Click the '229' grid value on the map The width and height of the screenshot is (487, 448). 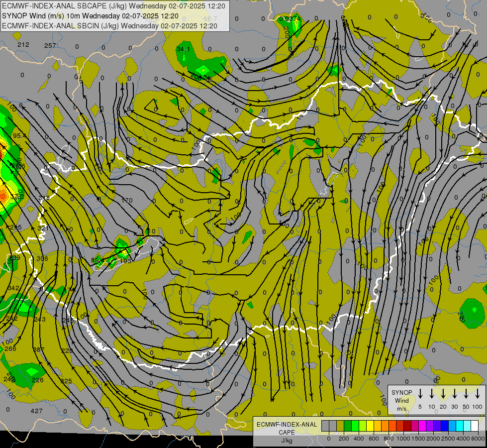pos(67,351)
